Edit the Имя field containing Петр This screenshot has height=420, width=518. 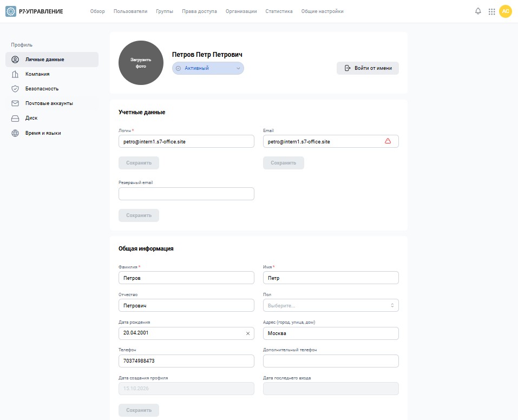click(x=331, y=278)
